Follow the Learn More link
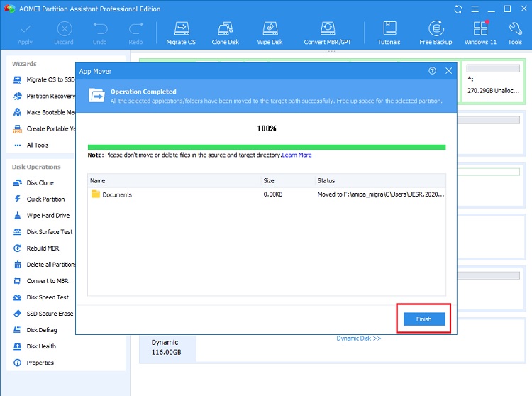 (x=297, y=155)
